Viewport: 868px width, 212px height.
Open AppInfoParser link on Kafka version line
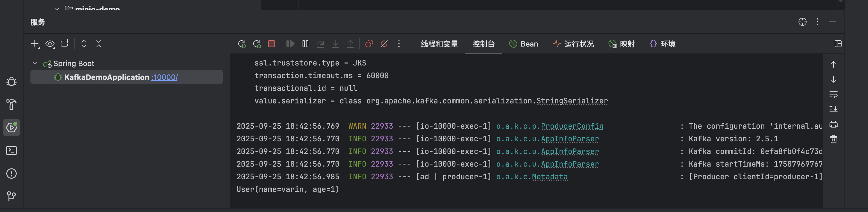570,139
